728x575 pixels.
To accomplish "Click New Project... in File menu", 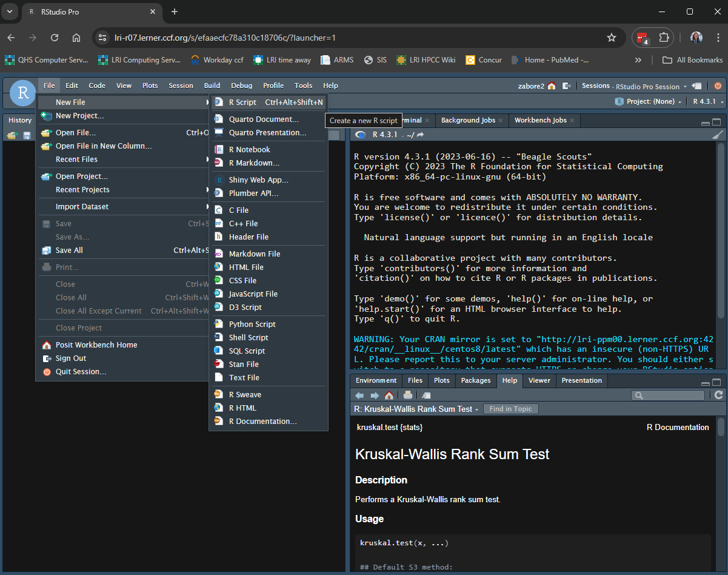I will coord(122,115).
